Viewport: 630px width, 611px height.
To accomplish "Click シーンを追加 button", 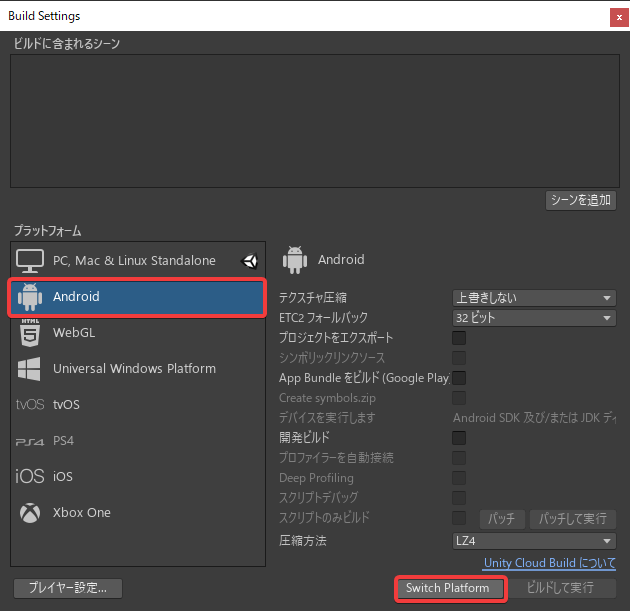I will (581, 200).
